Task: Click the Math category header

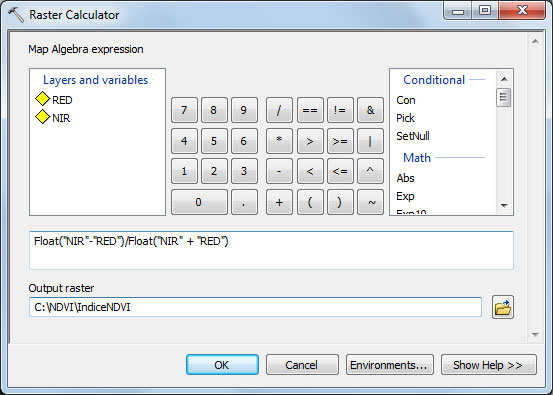Action: (417, 158)
